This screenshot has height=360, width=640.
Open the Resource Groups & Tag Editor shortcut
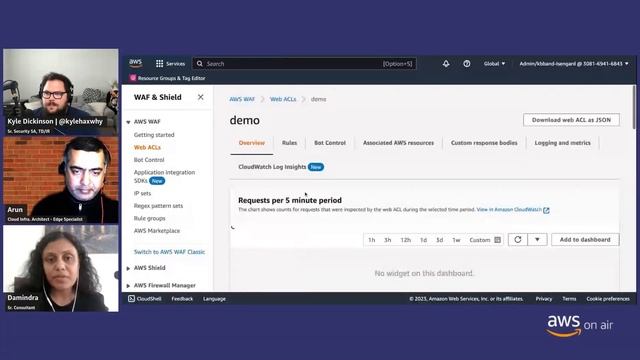(167, 78)
